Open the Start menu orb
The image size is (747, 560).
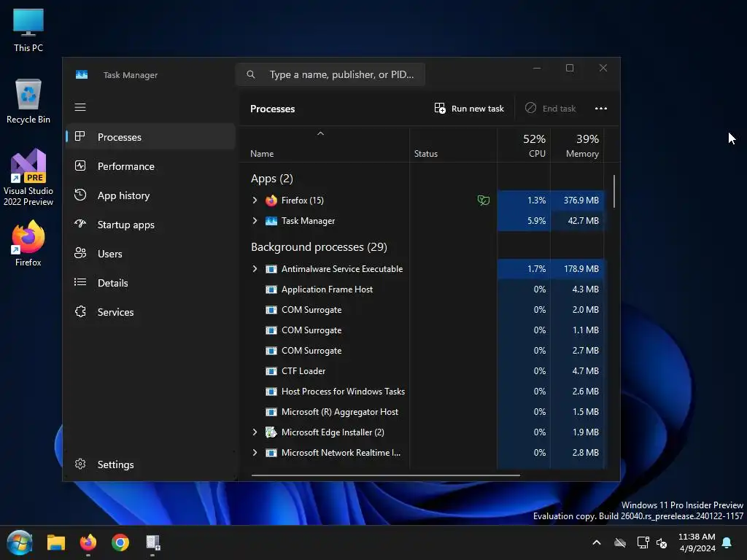20,542
